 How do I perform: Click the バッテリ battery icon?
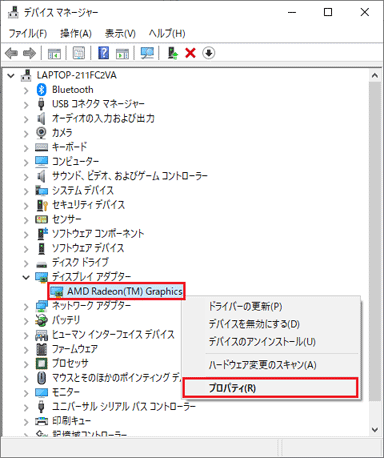click(41, 320)
